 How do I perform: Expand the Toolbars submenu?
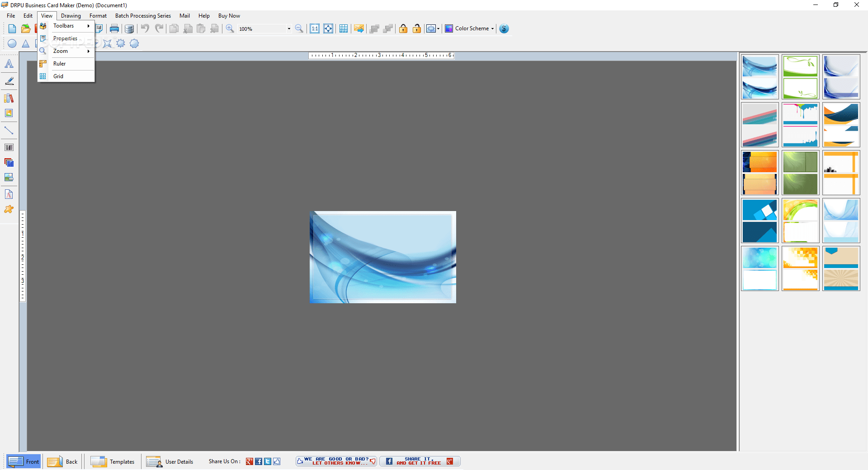64,26
